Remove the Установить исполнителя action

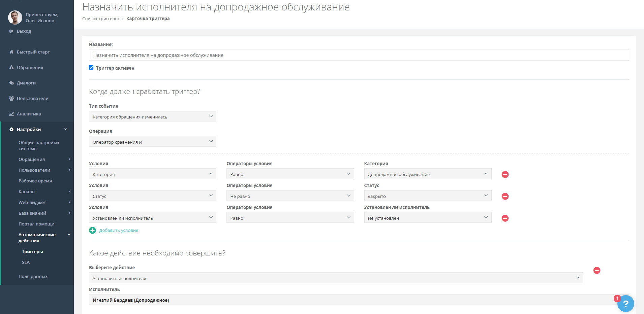pos(596,270)
